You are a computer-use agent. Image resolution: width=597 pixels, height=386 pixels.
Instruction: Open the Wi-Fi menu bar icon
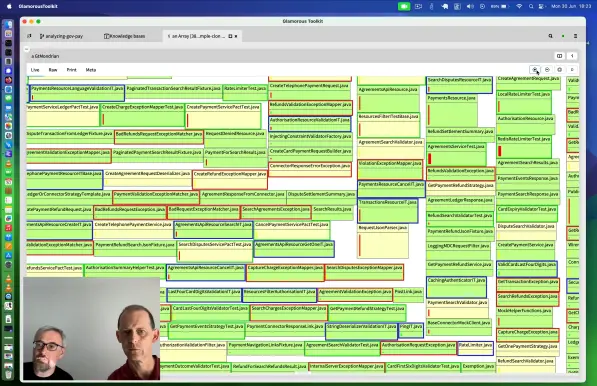pos(519,6)
